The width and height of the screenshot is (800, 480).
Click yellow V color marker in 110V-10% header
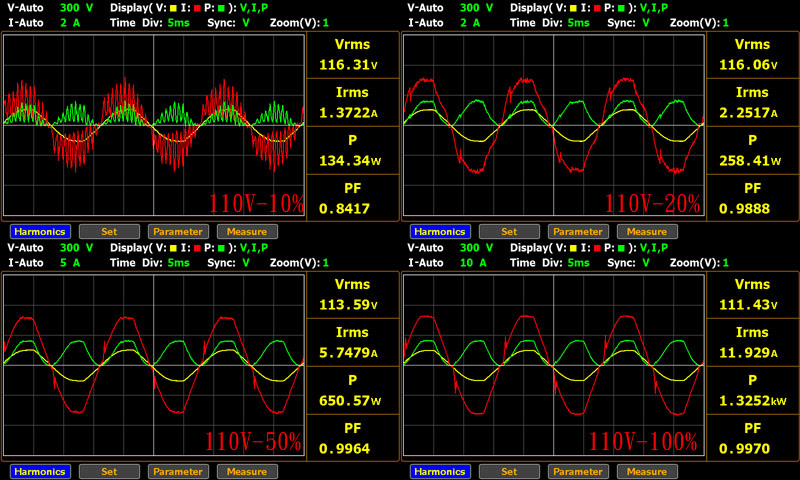tap(173, 8)
